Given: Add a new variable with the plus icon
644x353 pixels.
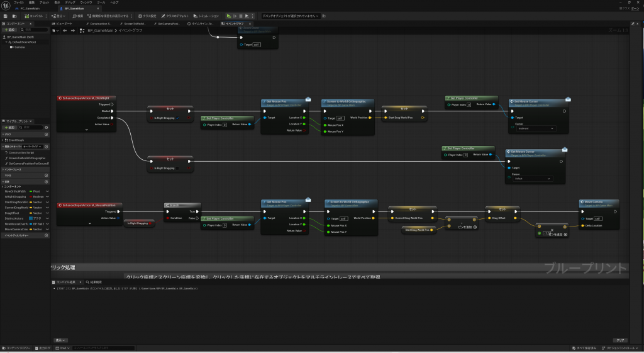Looking at the screenshot, I should coord(46,182).
